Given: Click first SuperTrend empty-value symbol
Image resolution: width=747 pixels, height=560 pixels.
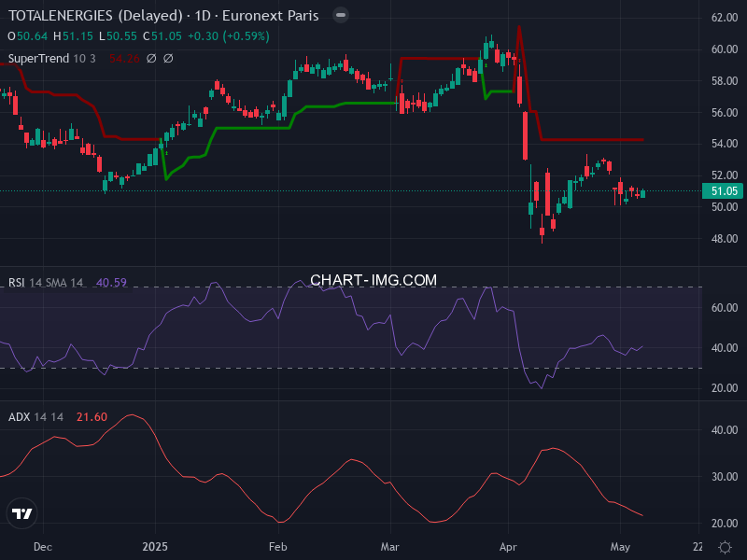Looking at the screenshot, I should coord(151,59).
